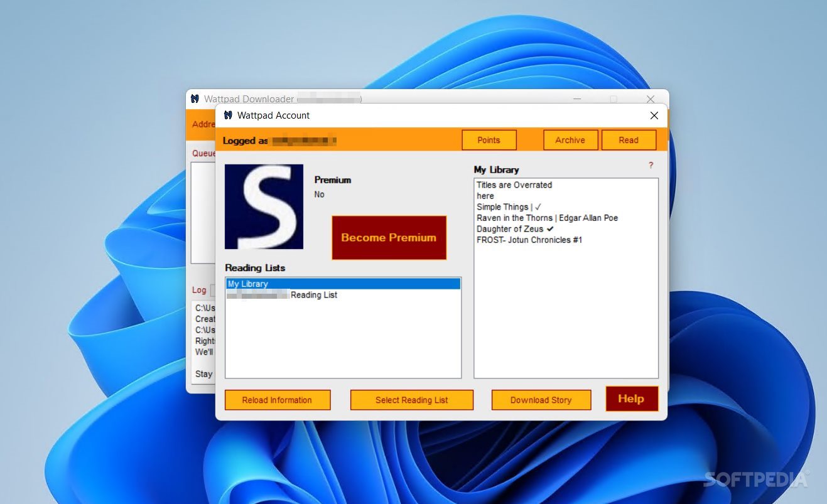827x504 pixels.
Task: Click the red question mark help icon
Action: pyautogui.click(x=651, y=165)
